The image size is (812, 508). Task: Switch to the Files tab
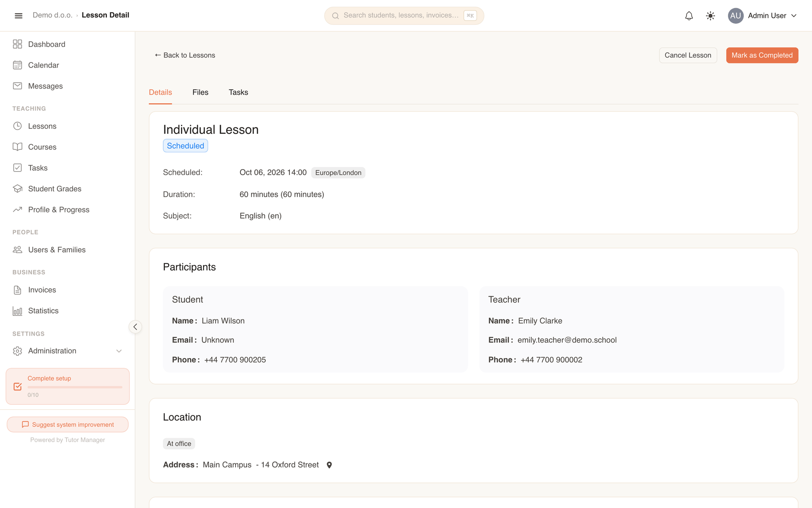click(x=200, y=92)
